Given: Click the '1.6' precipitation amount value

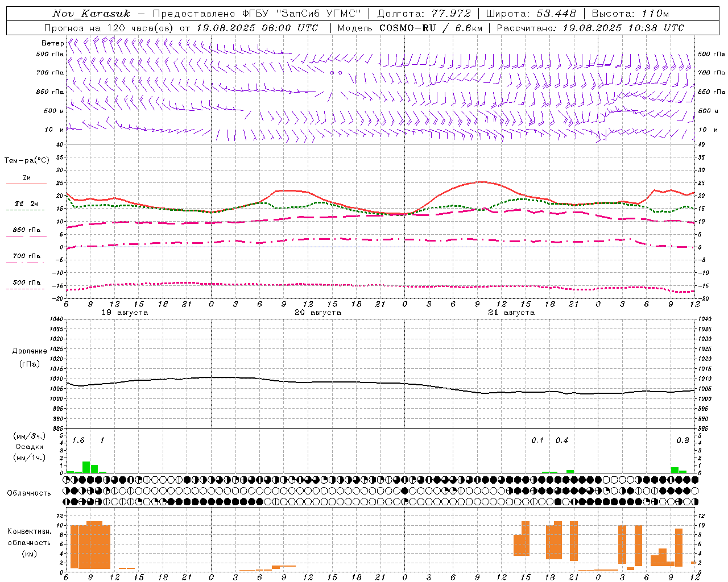Looking at the screenshot, I should 78,440.
